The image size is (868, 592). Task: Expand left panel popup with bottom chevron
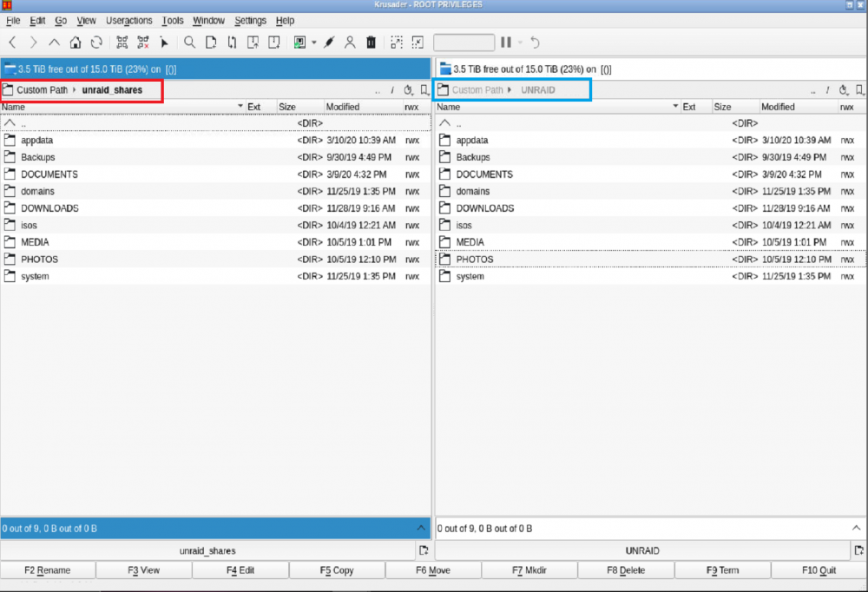click(x=421, y=528)
